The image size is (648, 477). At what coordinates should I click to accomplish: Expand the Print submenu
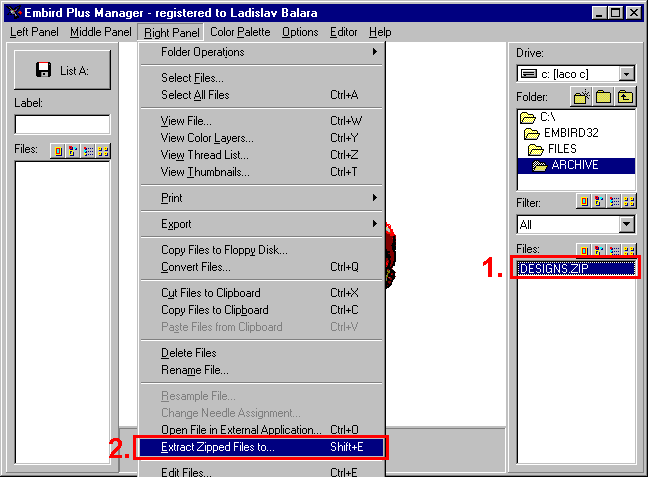[x=261, y=198]
